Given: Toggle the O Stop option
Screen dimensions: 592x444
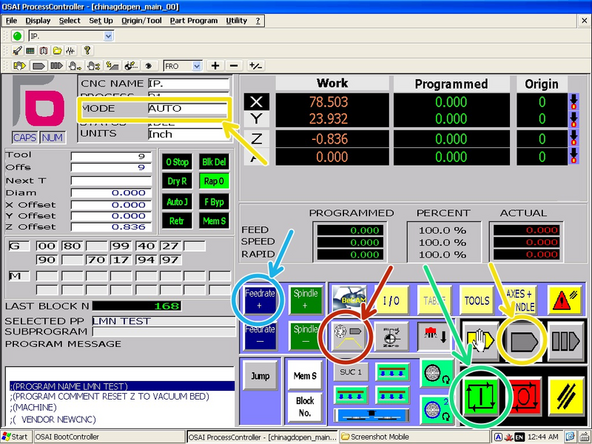Looking at the screenshot, I should [x=177, y=162].
